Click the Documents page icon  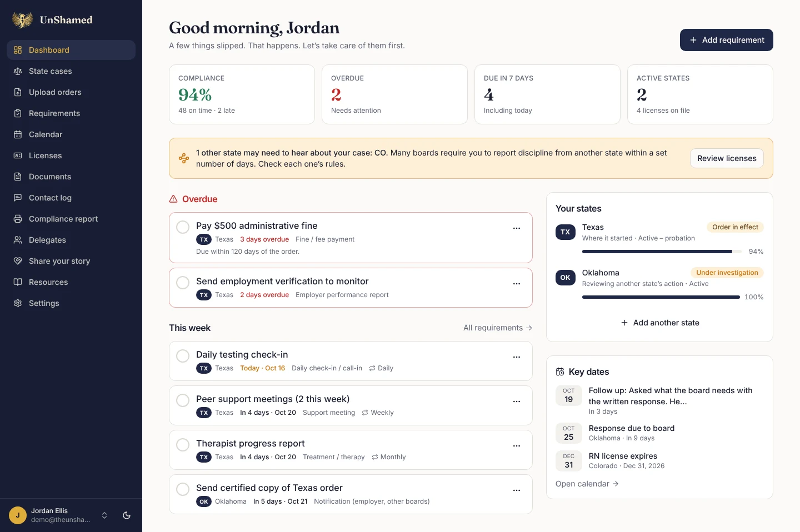pos(18,177)
